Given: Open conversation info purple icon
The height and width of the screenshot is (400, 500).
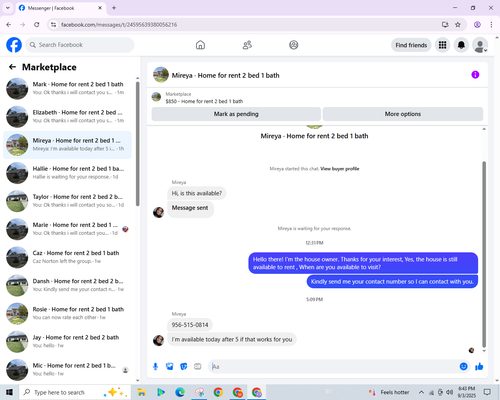Looking at the screenshot, I should (475, 75).
